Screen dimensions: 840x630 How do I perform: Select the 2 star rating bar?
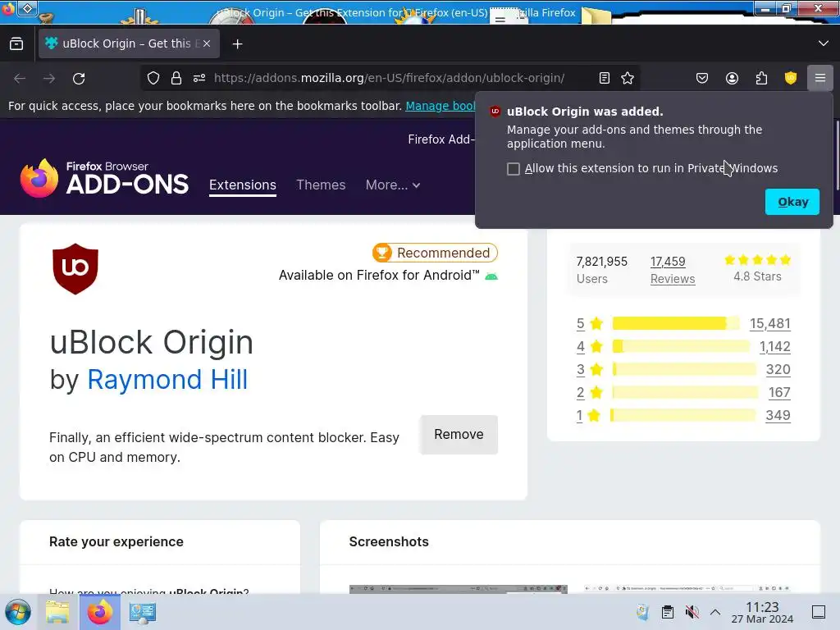[x=685, y=392]
